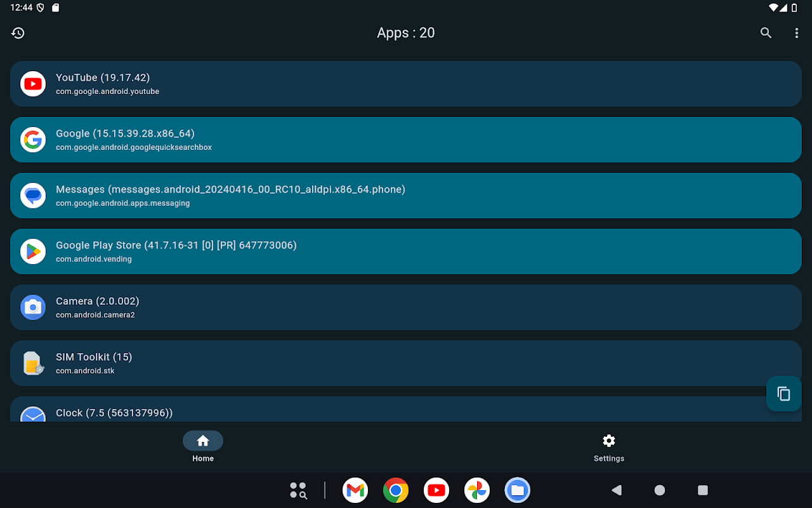This screenshot has width=812, height=508.
Task: Tap the Google app icon in list
Action: (x=33, y=140)
